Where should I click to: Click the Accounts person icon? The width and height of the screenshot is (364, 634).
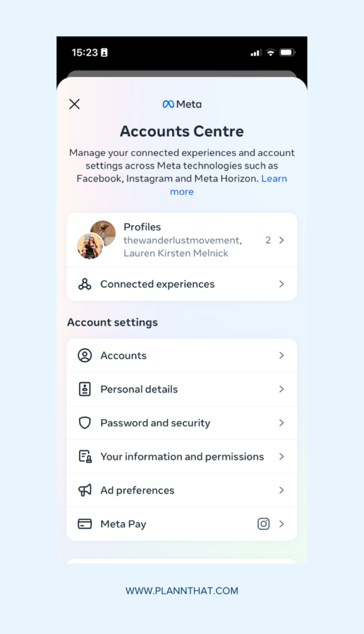pyautogui.click(x=86, y=355)
